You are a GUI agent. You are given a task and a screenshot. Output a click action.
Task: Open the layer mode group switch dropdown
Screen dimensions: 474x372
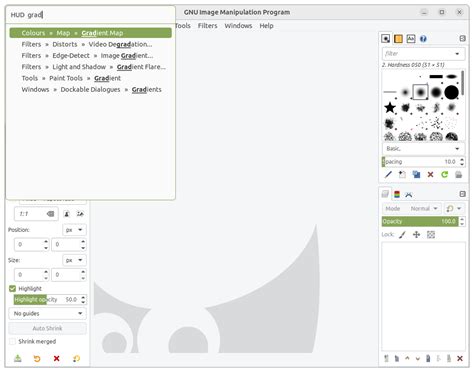coord(454,209)
